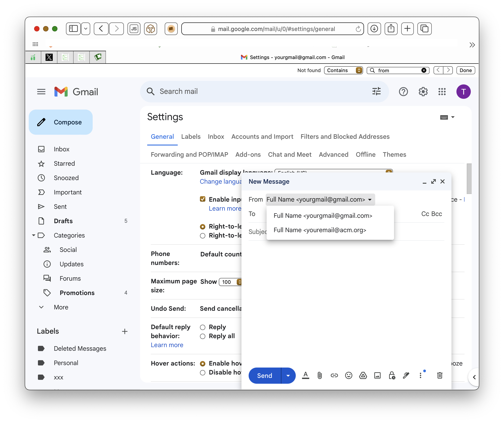Open Gmail support help icon

tap(403, 91)
